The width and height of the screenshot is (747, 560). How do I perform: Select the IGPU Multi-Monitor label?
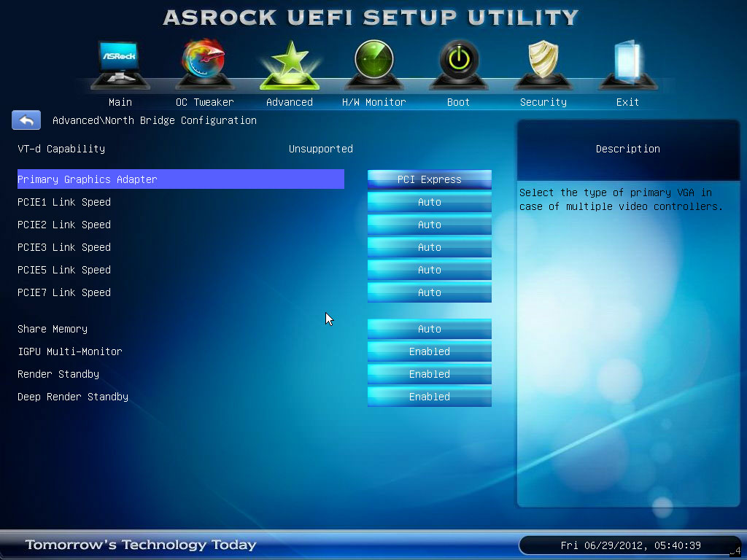(70, 351)
